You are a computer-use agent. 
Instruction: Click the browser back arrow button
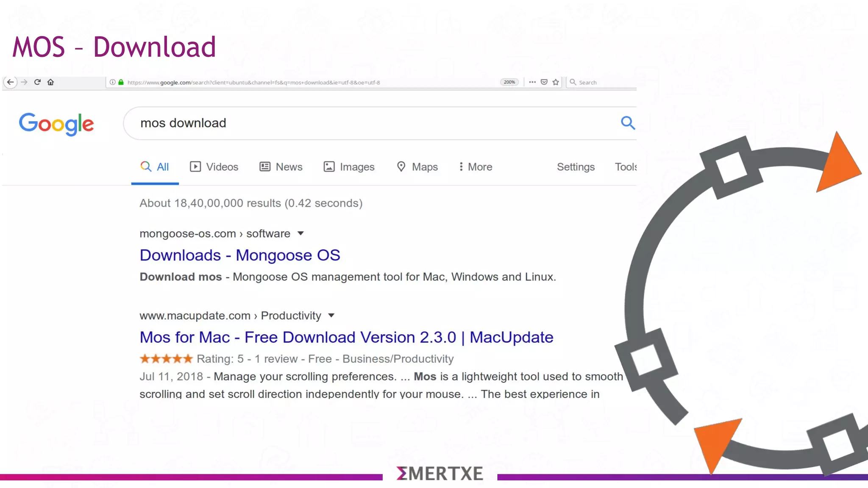coord(10,82)
